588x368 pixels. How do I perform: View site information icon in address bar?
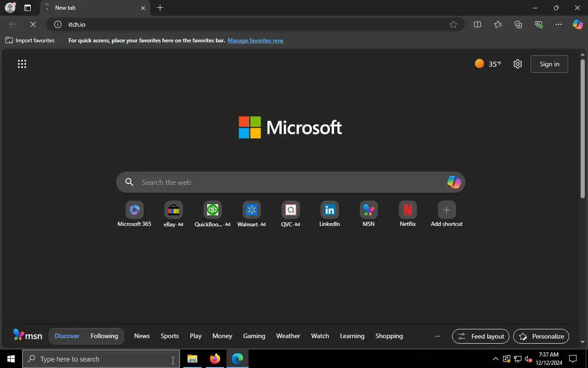coord(58,24)
